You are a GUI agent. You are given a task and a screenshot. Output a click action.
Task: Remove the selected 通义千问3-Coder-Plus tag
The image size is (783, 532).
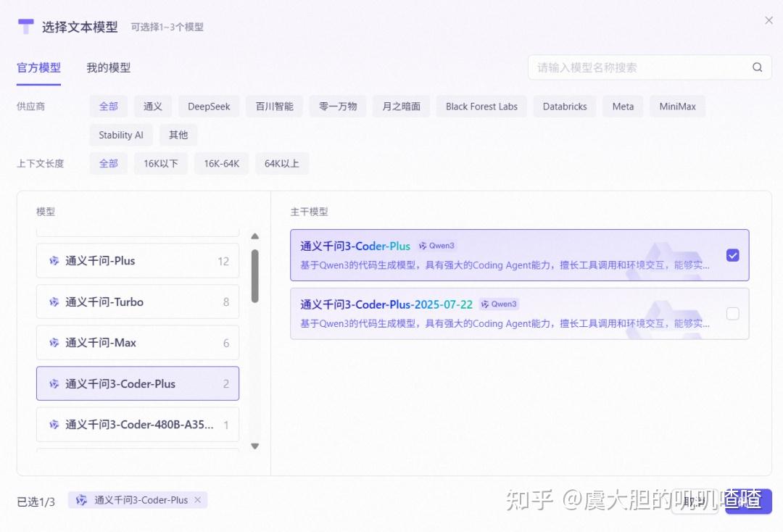pos(197,499)
